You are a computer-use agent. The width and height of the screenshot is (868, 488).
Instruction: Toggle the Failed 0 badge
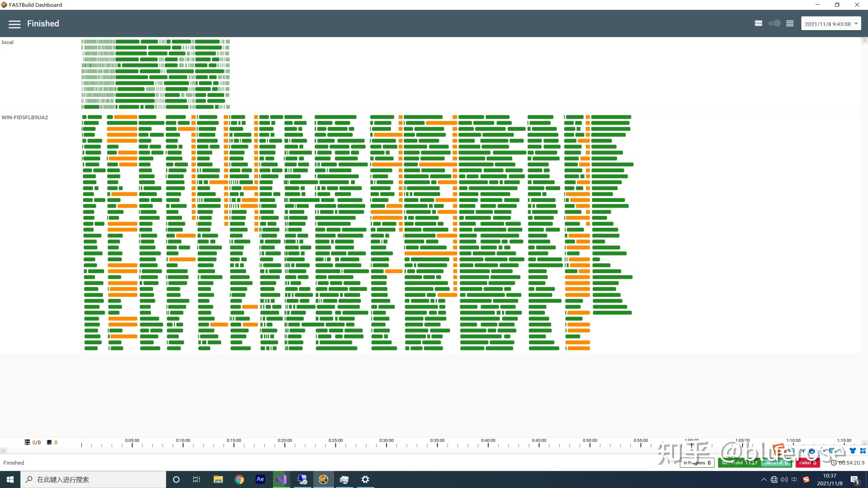click(x=807, y=463)
